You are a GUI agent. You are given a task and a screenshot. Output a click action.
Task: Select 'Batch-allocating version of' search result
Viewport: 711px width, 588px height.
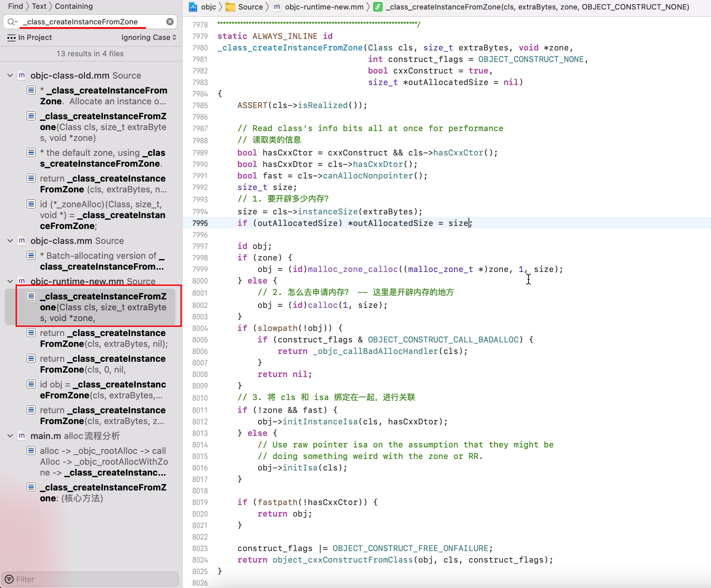(102, 261)
